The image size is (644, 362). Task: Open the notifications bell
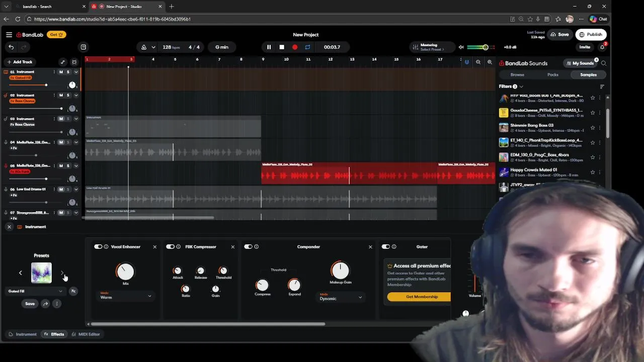(x=602, y=47)
